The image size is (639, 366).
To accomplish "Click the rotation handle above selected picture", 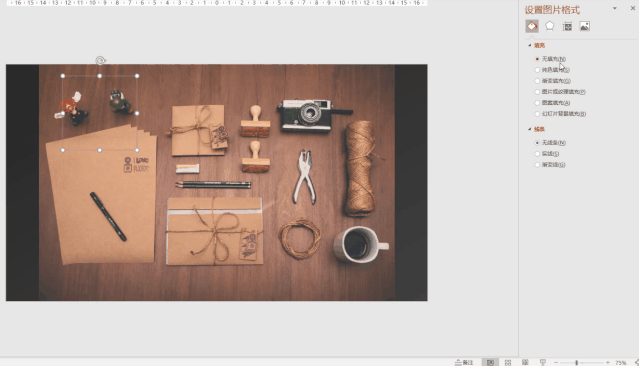I will tap(100, 61).
